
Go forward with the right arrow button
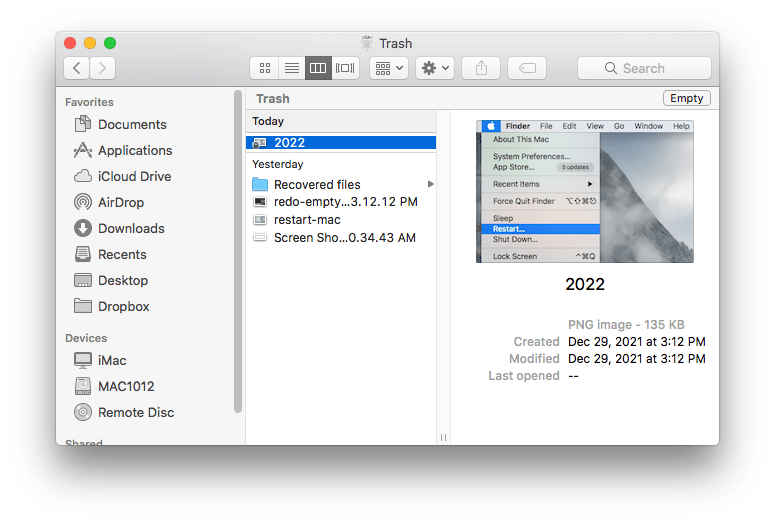(102, 68)
